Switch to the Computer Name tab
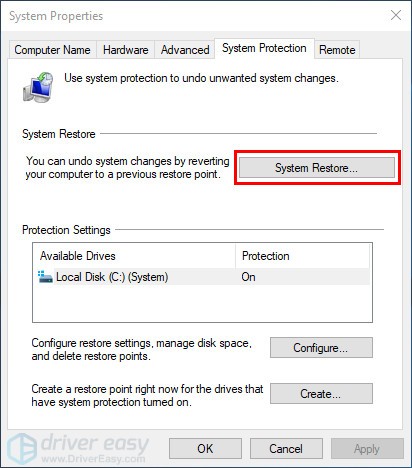The image size is (412, 468). (x=52, y=50)
